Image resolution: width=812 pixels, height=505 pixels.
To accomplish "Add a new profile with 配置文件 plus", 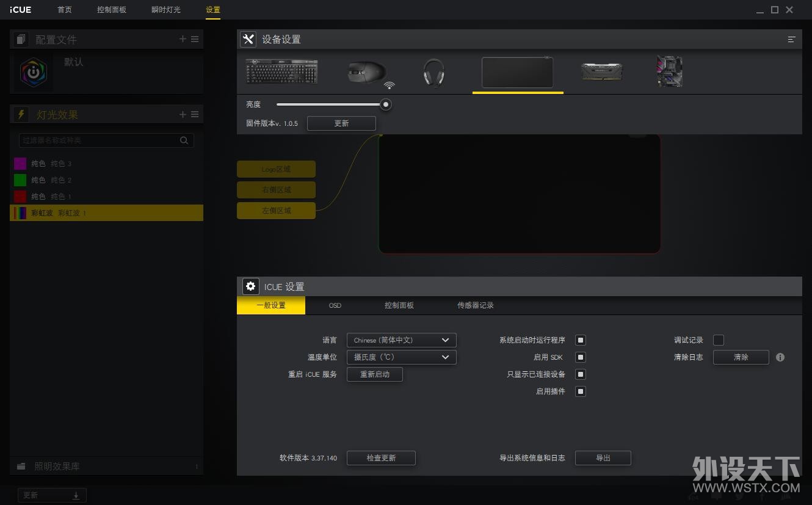I will point(183,39).
